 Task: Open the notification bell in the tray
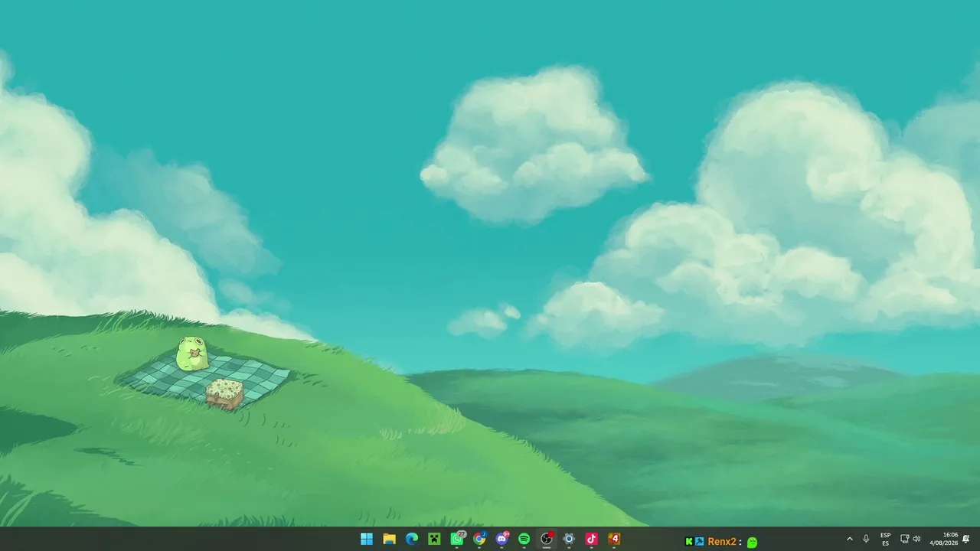[966, 539]
